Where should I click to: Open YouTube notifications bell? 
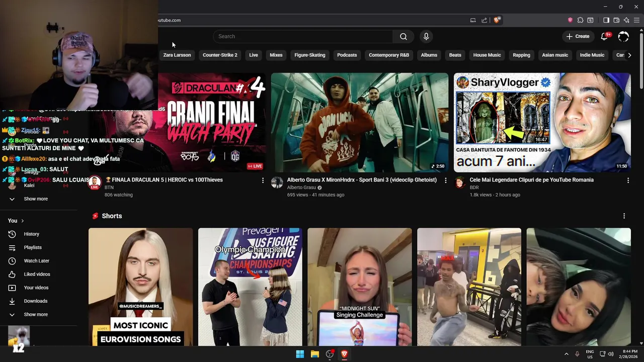(x=605, y=36)
